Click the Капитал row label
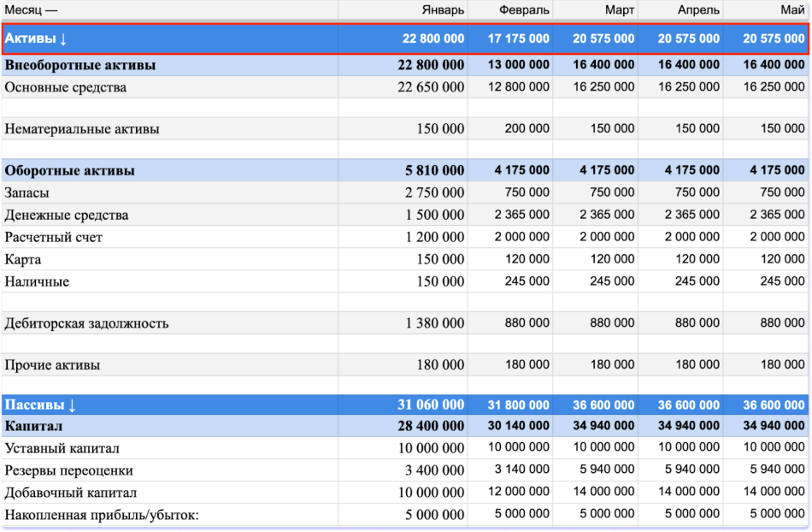The image size is (812, 532). click(x=33, y=426)
